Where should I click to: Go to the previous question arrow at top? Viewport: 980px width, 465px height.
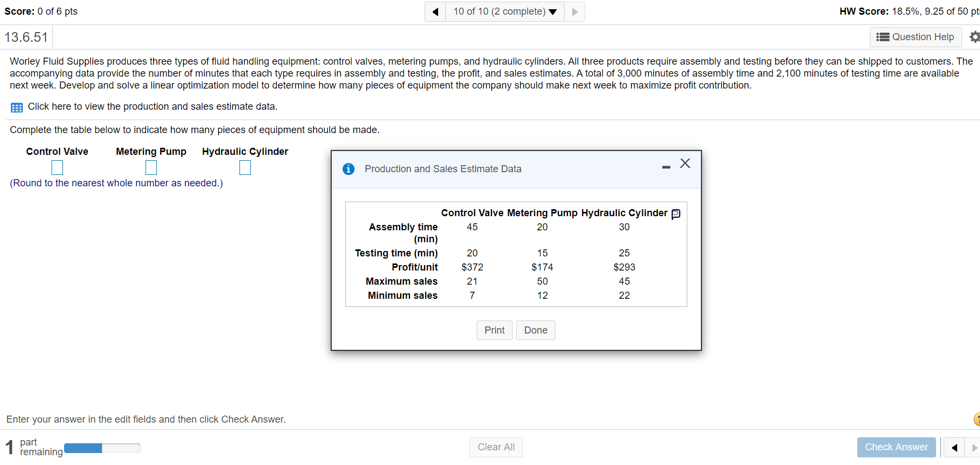pos(435,12)
